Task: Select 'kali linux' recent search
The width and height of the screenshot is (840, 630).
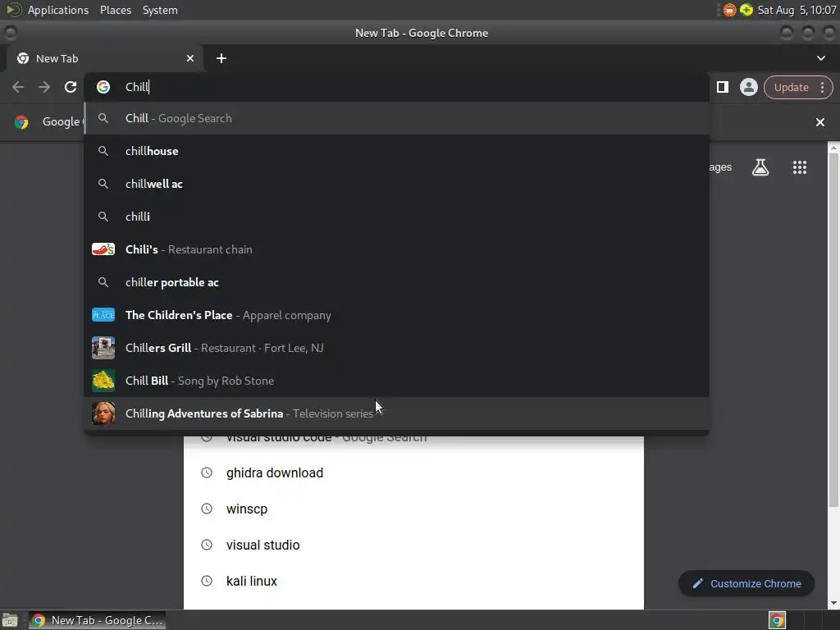Action: 413,581
